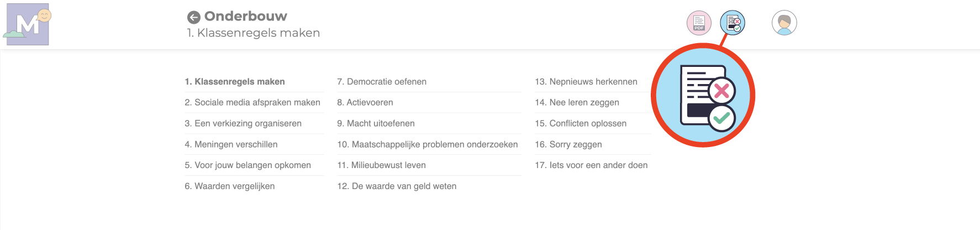Select lesson 1. Klassenregels maken
Image resolution: width=980 pixels, height=230 pixels.
(235, 82)
